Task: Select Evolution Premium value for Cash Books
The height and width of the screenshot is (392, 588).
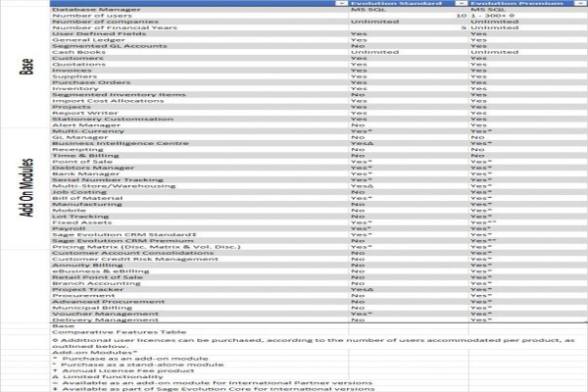Action: (495, 52)
